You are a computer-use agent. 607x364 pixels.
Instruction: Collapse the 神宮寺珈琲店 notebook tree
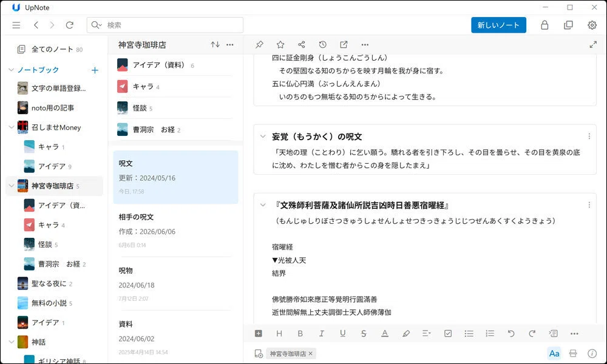(x=11, y=186)
